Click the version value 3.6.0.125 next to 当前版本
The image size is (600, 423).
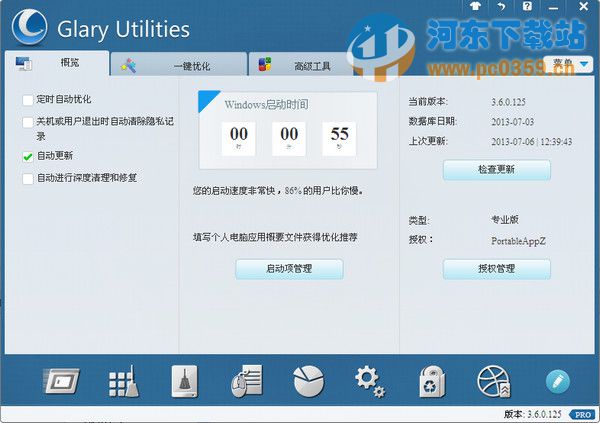click(509, 102)
